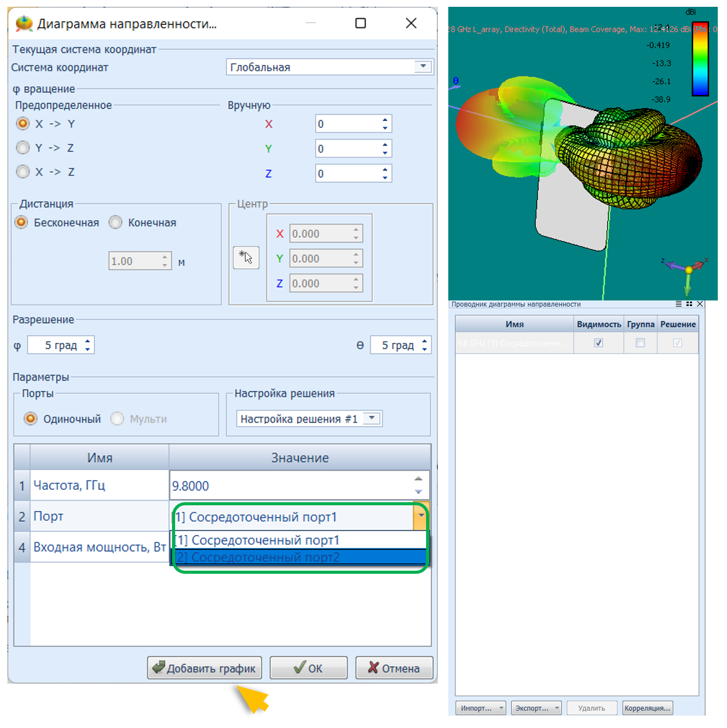
Task: Expand the Настройка решения #1 dropdown
Action: tap(372, 418)
